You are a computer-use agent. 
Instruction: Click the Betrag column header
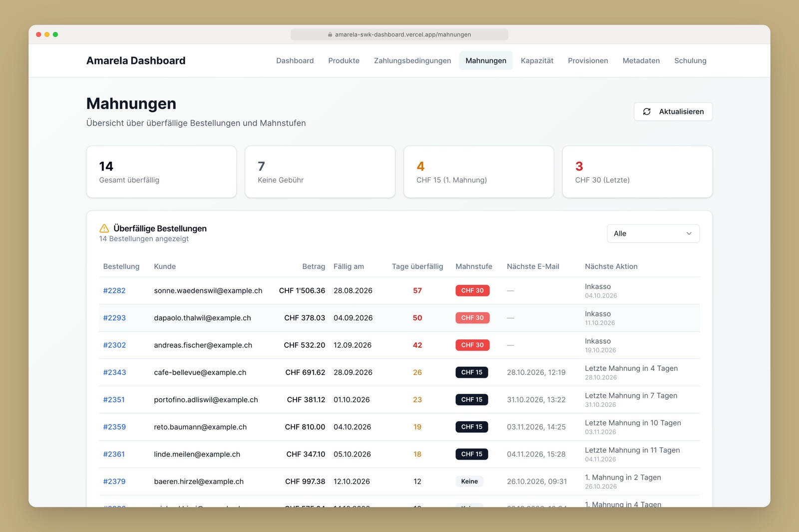pyautogui.click(x=314, y=267)
